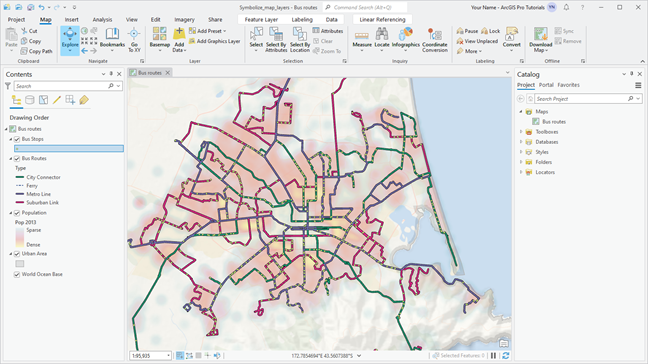Toggle the Population layer visibility
This screenshot has height=364, width=648.
point(17,213)
